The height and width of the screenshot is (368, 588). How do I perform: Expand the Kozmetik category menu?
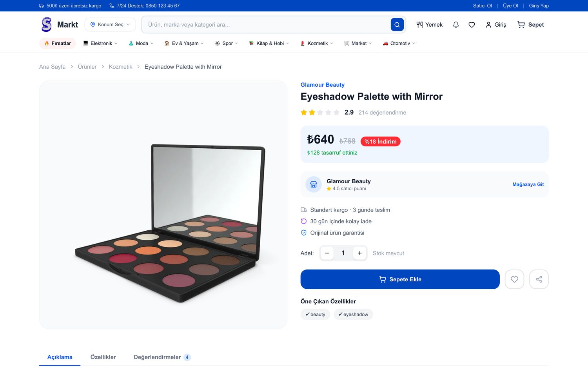pyautogui.click(x=317, y=43)
